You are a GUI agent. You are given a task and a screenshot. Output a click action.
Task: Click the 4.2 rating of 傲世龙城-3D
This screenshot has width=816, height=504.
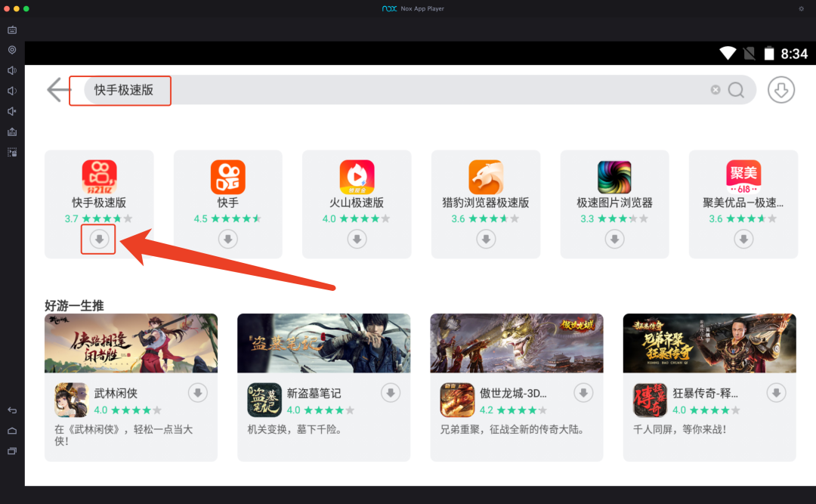[486, 410]
